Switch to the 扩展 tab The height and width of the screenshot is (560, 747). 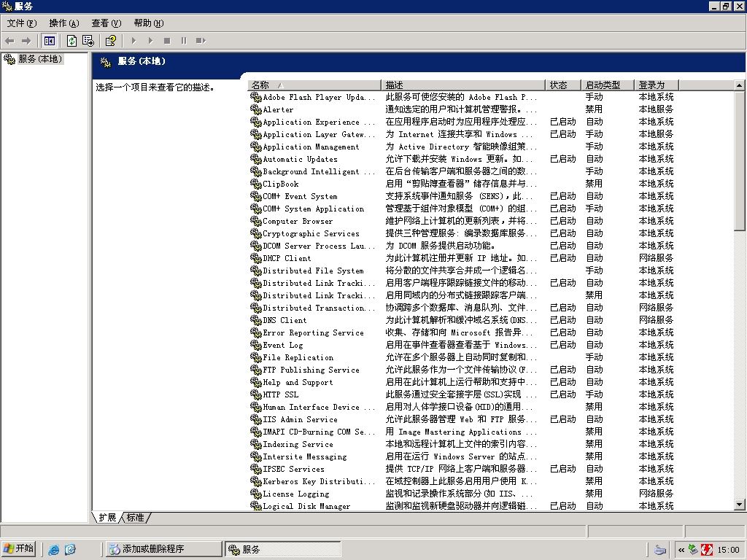[x=107, y=517]
